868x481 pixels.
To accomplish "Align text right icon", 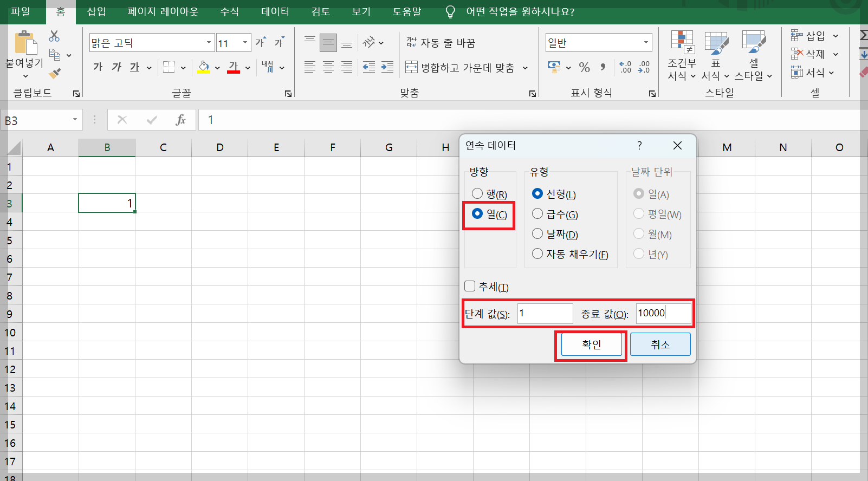I will click(x=347, y=67).
